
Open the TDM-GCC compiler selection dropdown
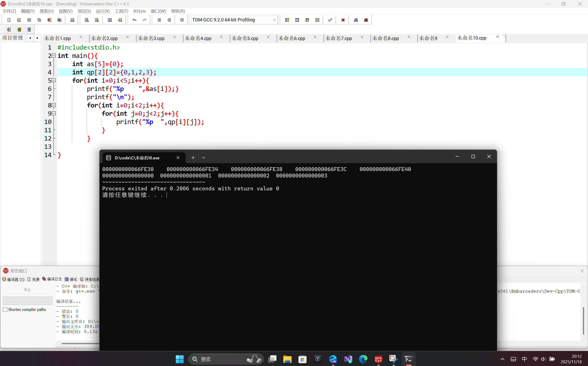274,20
